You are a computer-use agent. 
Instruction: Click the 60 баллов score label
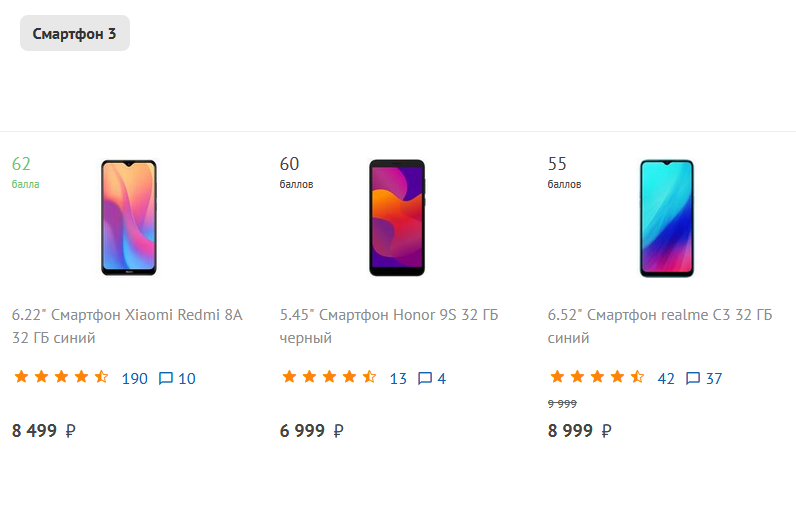click(x=296, y=172)
